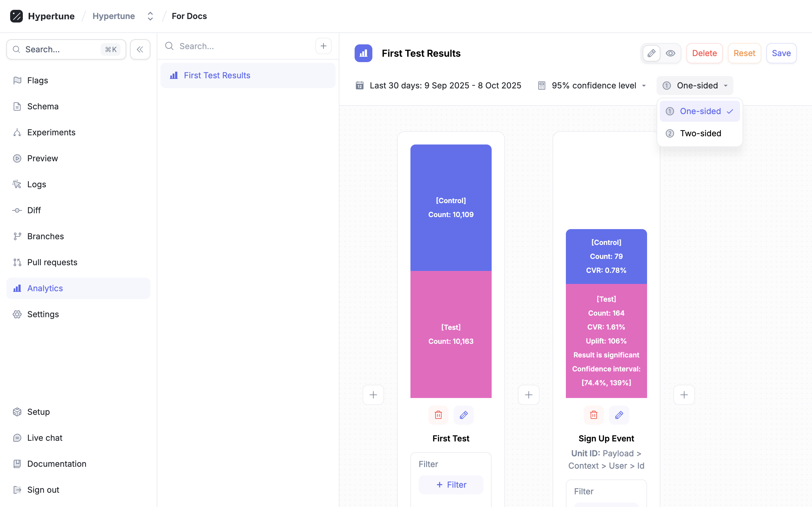This screenshot has width=812, height=507.
Task: Edit the First Test step with pencil icon
Action: pos(464,415)
